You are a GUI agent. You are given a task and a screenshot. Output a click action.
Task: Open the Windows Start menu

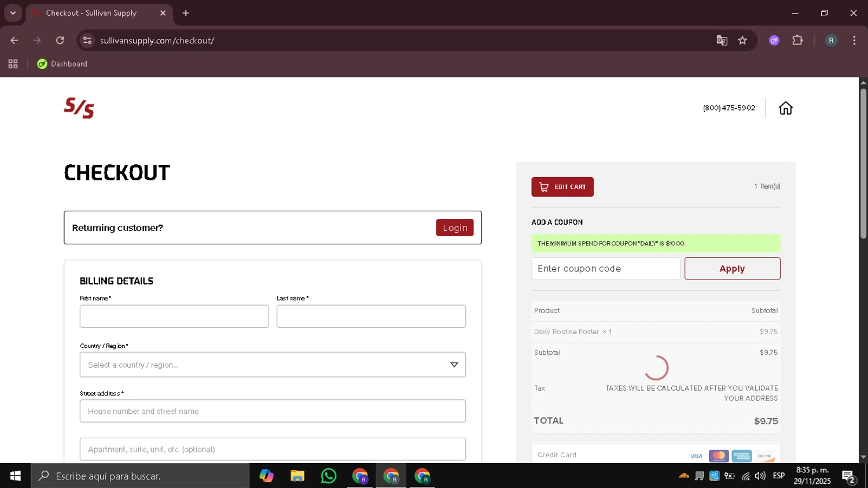[16, 476]
